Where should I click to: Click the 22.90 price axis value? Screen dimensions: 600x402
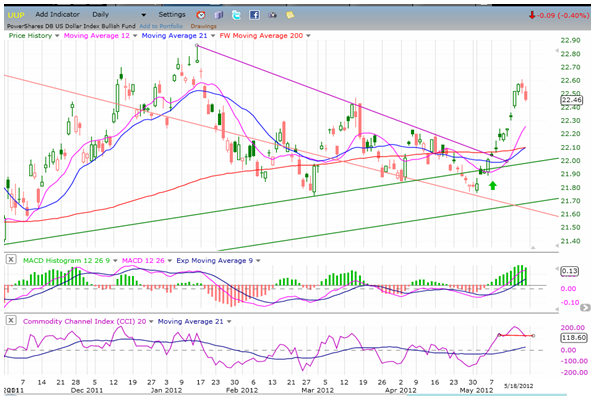click(x=571, y=40)
